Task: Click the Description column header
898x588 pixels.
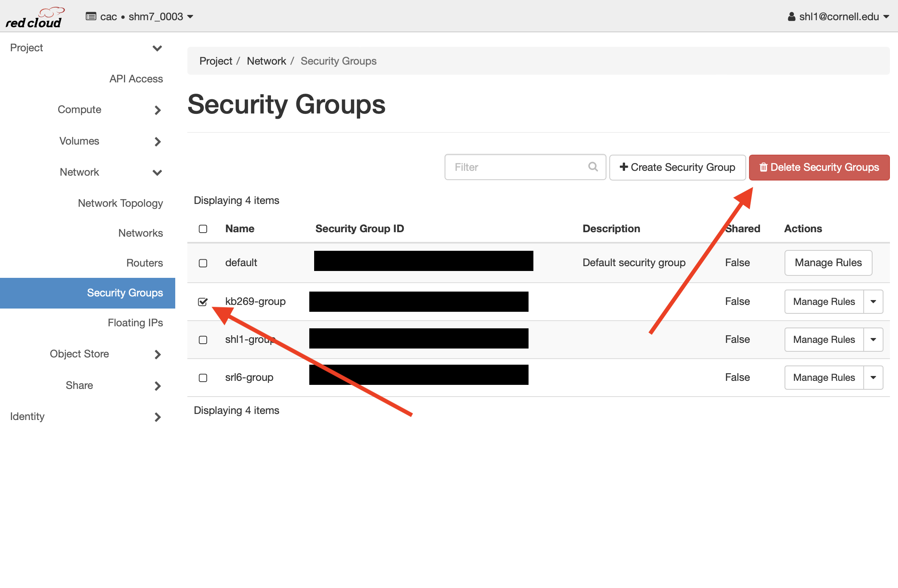Action: tap(611, 229)
